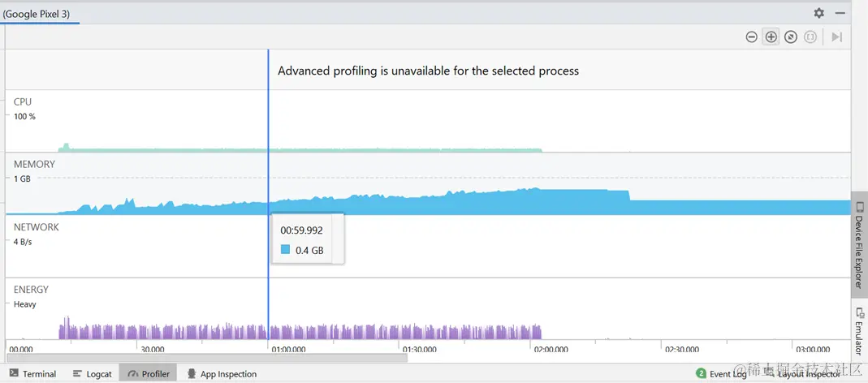The width and height of the screenshot is (868, 383).
Task: Open the Layout Inspector
Action: coord(802,374)
